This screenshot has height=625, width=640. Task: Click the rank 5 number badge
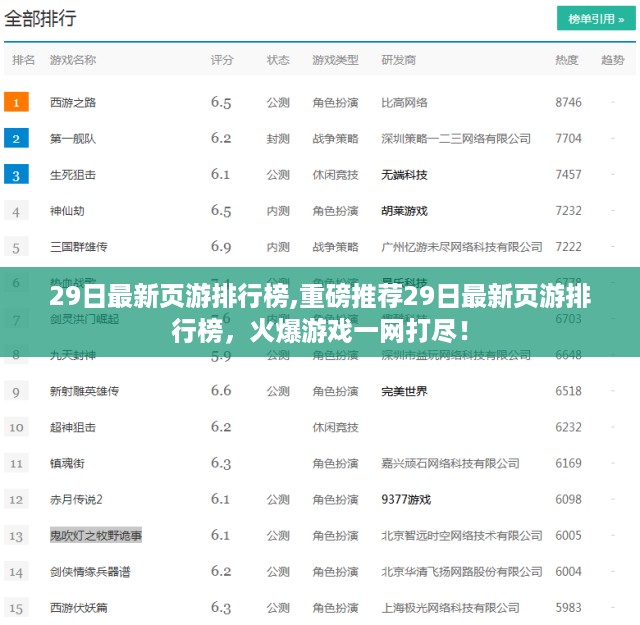tap(17, 246)
